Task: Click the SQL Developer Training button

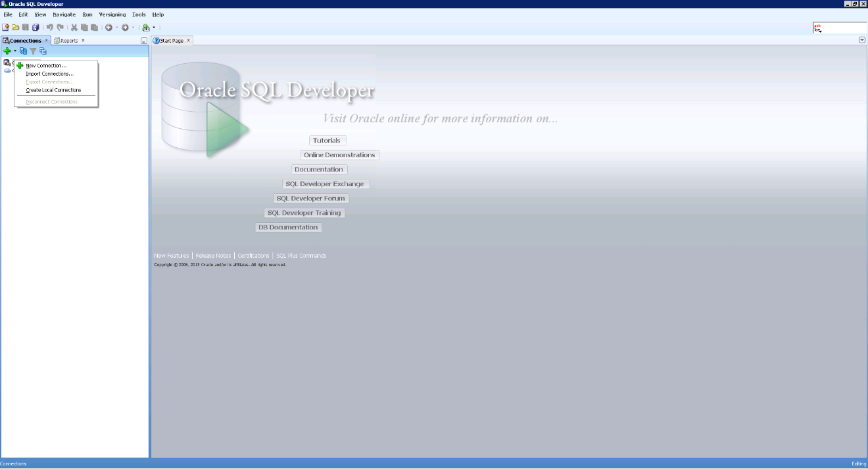Action: (304, 213)
